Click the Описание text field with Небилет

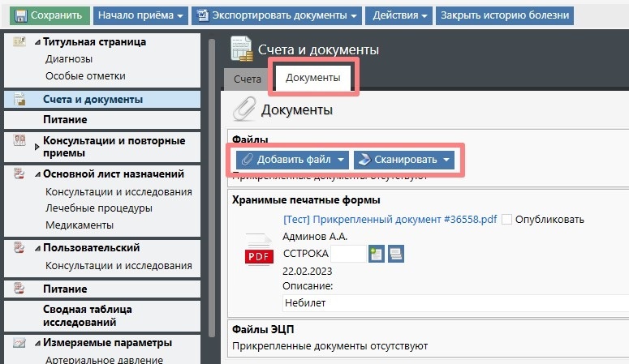(x=455, y=303)
